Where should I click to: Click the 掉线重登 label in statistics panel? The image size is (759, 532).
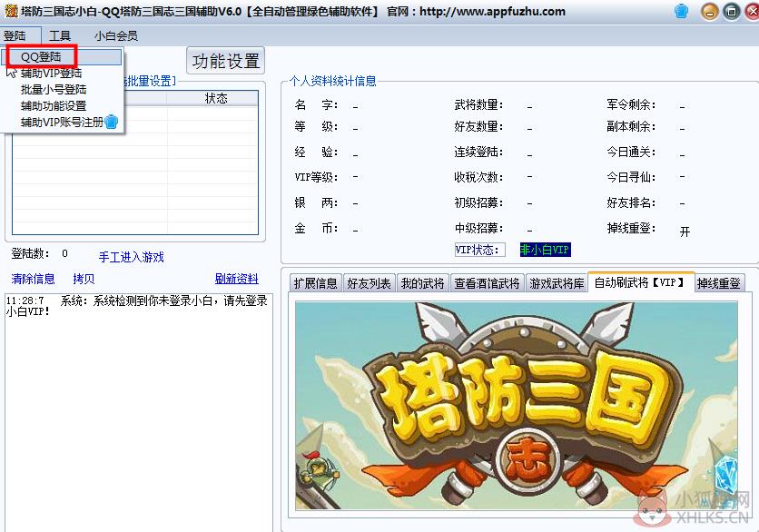pos(632,228)
